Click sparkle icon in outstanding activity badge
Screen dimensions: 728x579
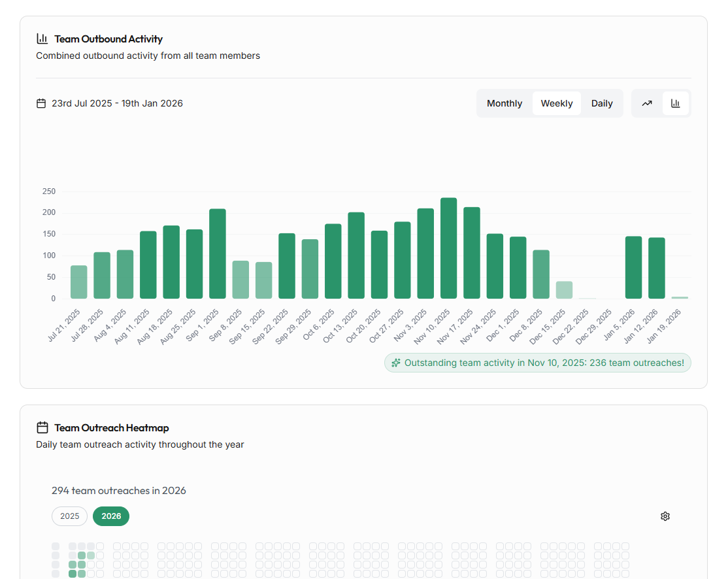pos(396,363)
